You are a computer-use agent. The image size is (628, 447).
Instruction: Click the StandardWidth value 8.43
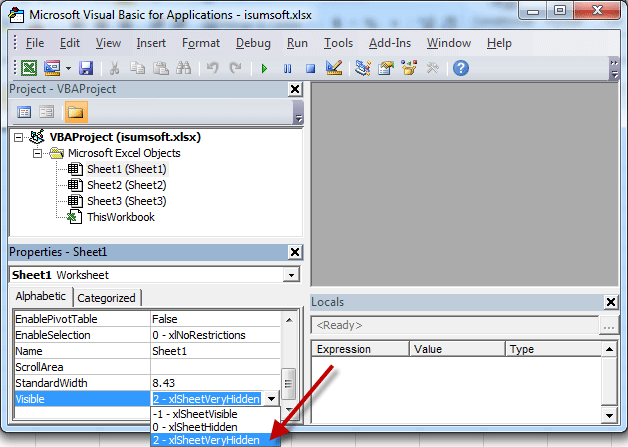(x=163, y=383)
